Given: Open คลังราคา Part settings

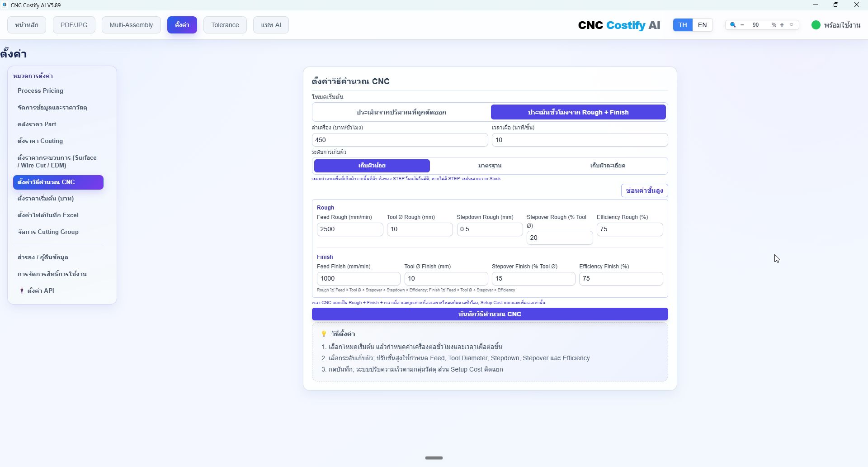Looking at the screenshot, I should (x=58, y=124).
